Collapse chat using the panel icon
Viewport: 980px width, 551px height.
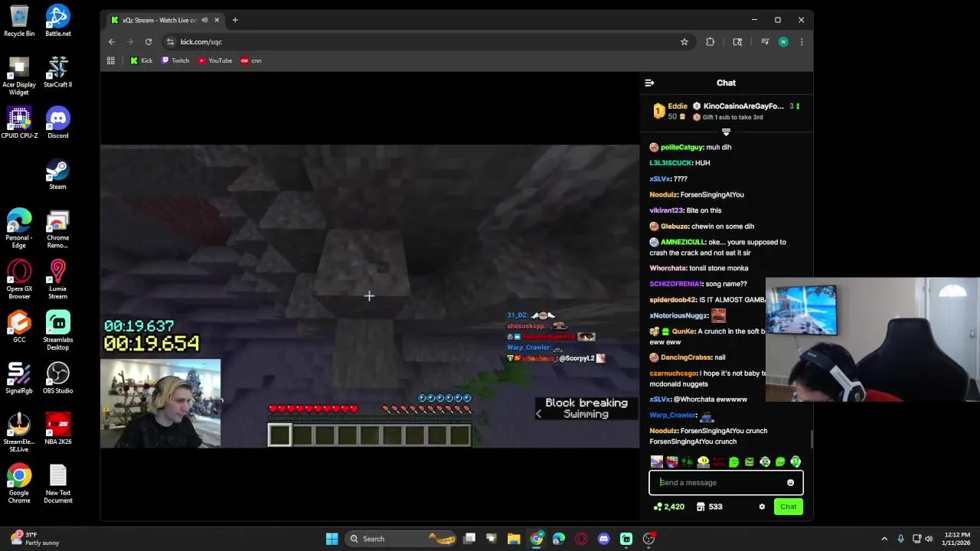(x=649, y=83)
